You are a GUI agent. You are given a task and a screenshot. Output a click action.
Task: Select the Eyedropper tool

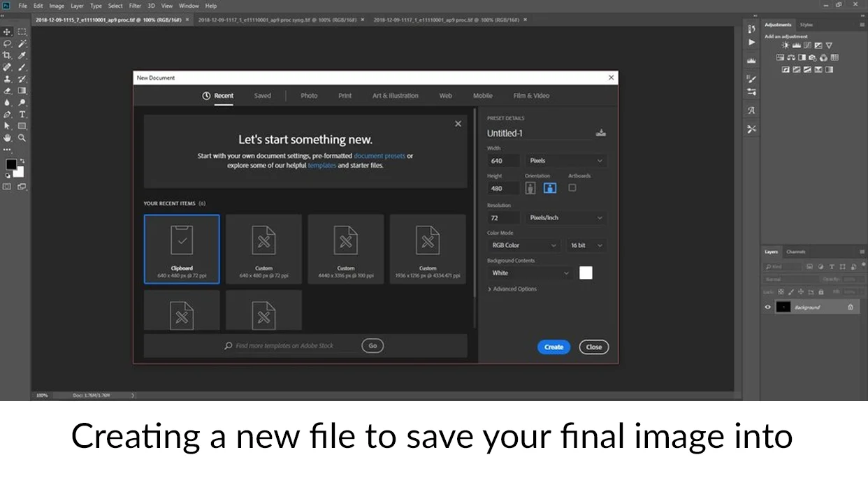22,55
